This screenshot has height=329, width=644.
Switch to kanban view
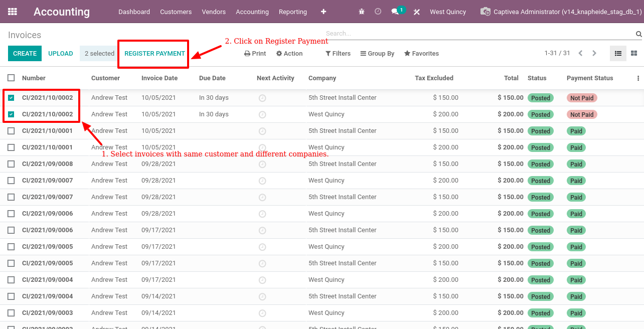coord(634,53)
